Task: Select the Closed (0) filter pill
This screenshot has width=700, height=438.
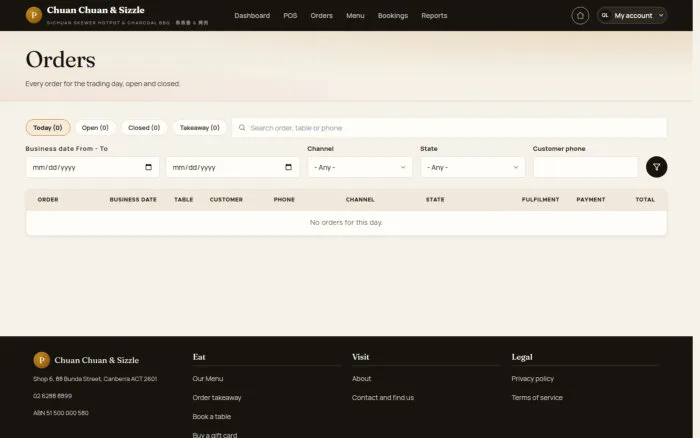Action: (x=144, y=128)
